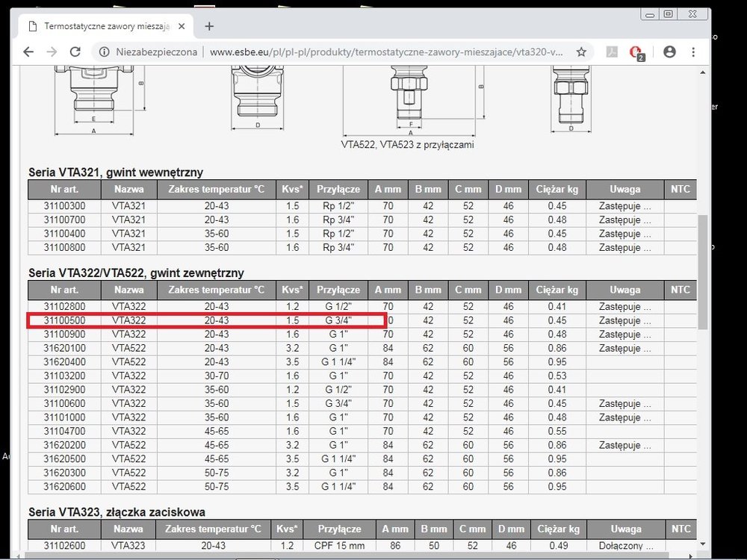
Task: Reload the current page
Action: [75, 52]
